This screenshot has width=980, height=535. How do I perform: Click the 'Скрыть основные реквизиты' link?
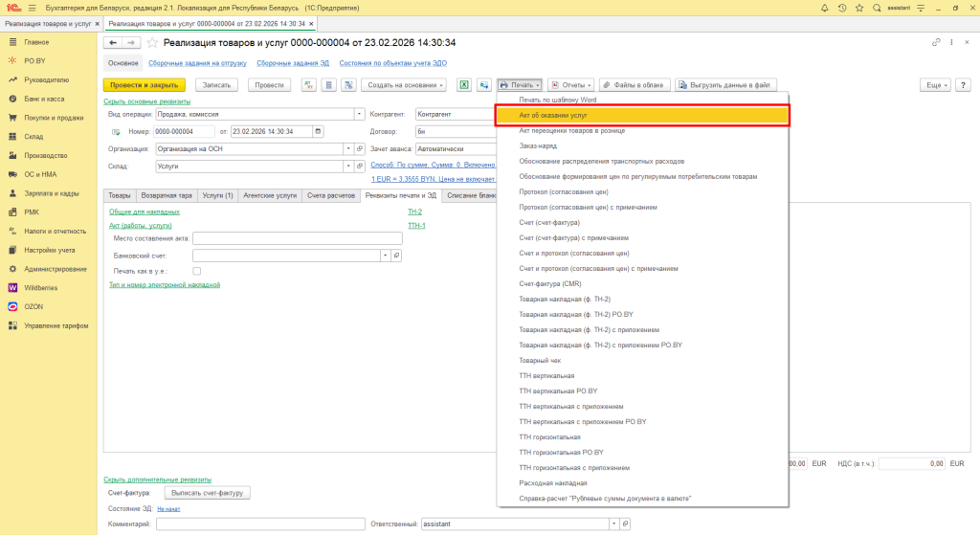tap(146, 101)
